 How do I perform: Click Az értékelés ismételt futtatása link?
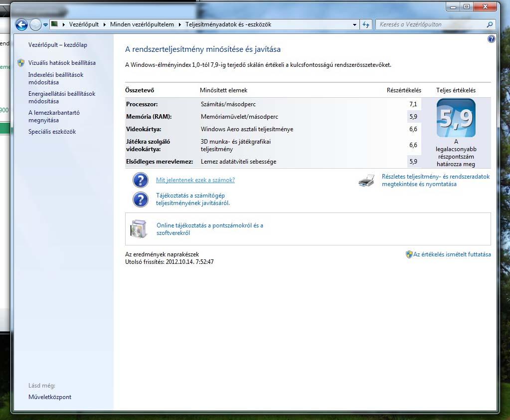pyautogui.click(x=452, y=254)
